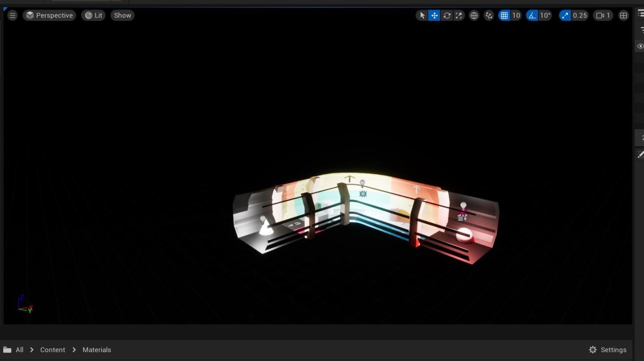Toggle grid snapping on or off
Viewport: 644px width, 361px height.
tap(504, 16)
